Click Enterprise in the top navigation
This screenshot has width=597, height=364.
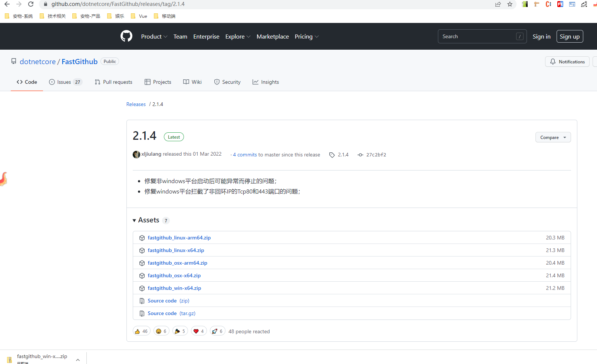pyautogui.click(x=206, y=36)
